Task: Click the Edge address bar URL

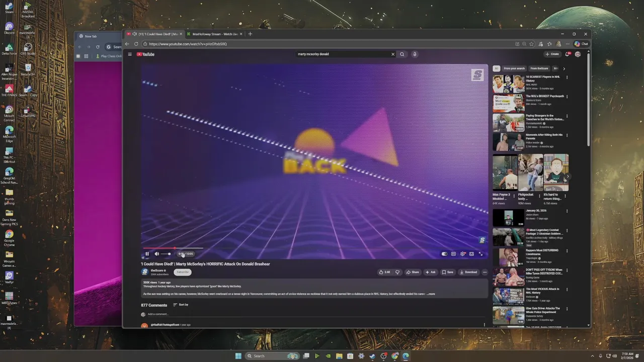Action: coord(188,44)
